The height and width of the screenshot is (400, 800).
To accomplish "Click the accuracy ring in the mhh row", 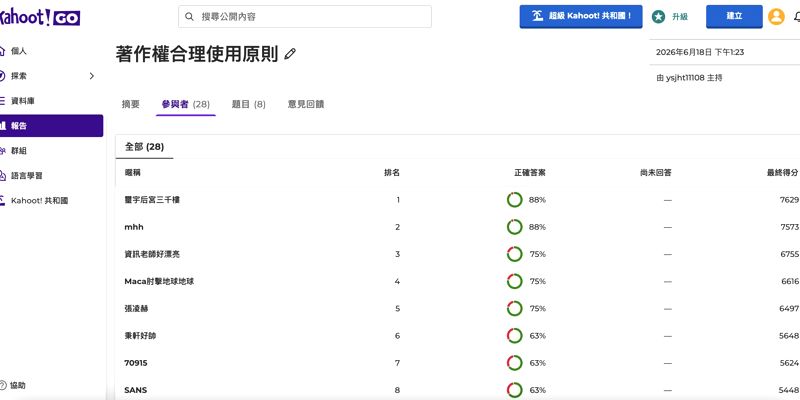I will pyautogui.click(x=514, y=227).
